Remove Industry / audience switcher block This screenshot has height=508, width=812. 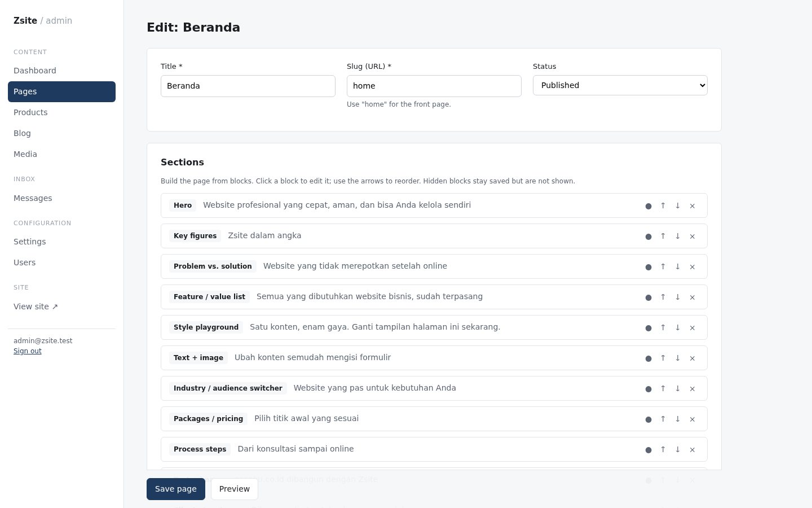pyautogui.click(x=692, y=388)
